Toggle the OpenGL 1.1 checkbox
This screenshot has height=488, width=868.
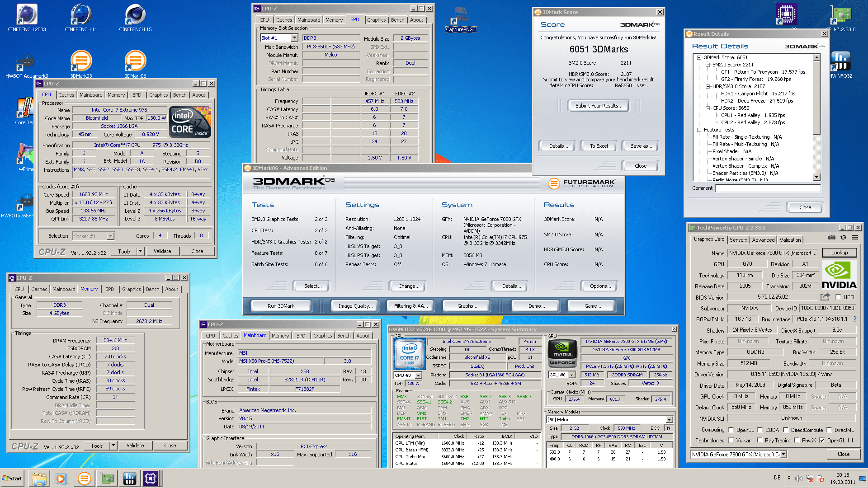point(822,441)
